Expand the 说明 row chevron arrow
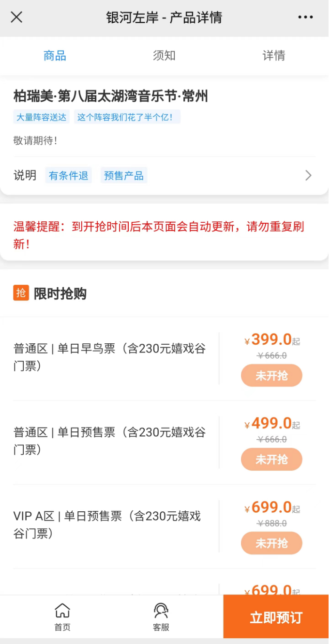Viewport: 331px width, 644px height. [x=308, y=175]
